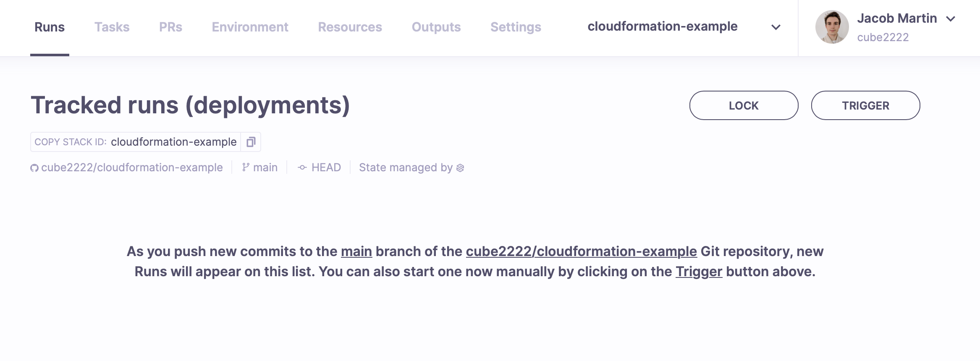This screenshot has height=361, width=980.
Task: Click the branch icon next to main
Action: [246, 167]
